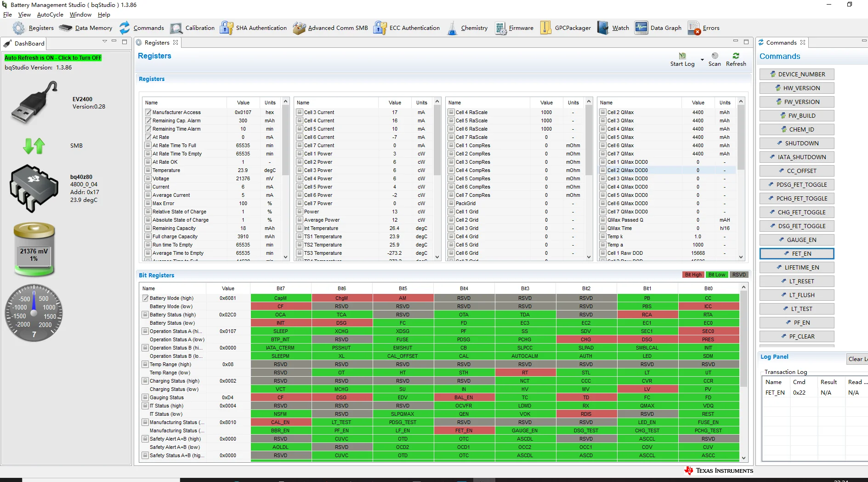The width and height of the screenshot is (868, 482).
Task: Click the Bit High legend swatch
Action: pos(693,275)
